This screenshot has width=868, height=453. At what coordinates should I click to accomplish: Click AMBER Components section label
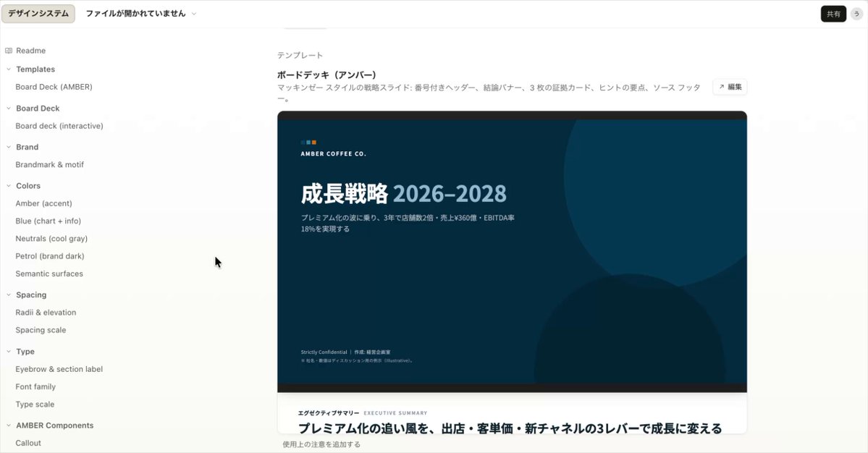click(55, 426)
